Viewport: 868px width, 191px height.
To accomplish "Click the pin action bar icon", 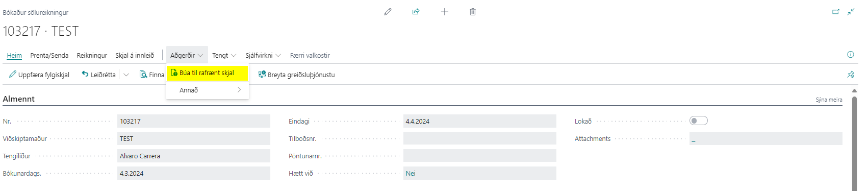I will coord(851,75).
